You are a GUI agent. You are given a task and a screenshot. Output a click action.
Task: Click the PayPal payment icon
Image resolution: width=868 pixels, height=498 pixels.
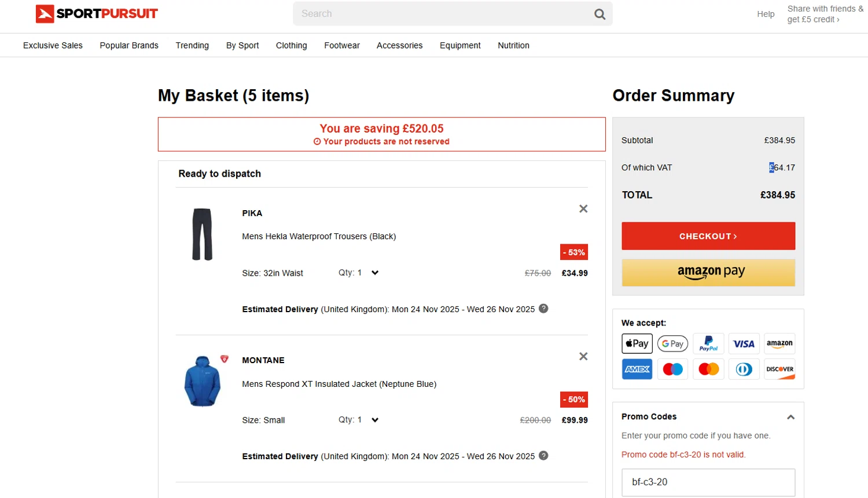click(708, 343)
